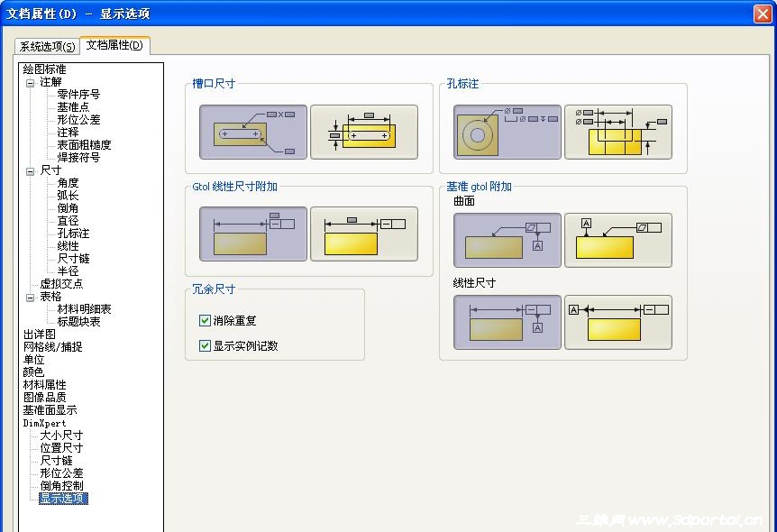This screenshot has width=777, height=532.
Task: Select 位置尺寸 under DimXpert
Action: 61,448
